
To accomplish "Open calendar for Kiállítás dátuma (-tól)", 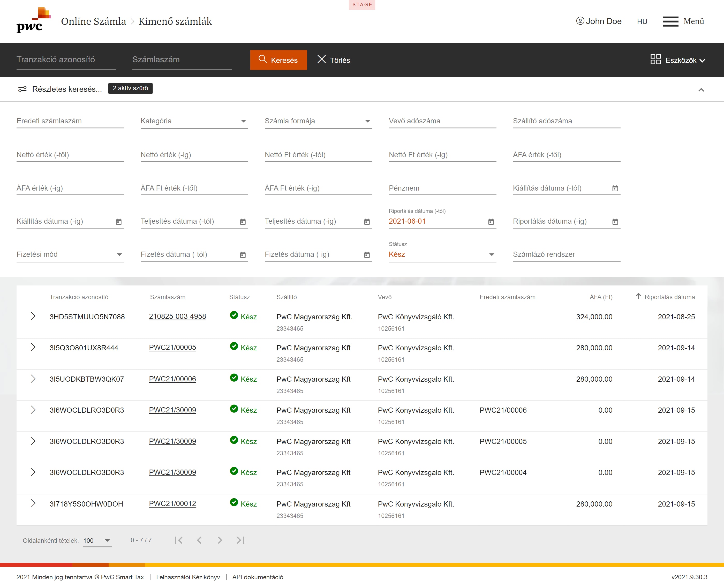I will tap(615, 188).
